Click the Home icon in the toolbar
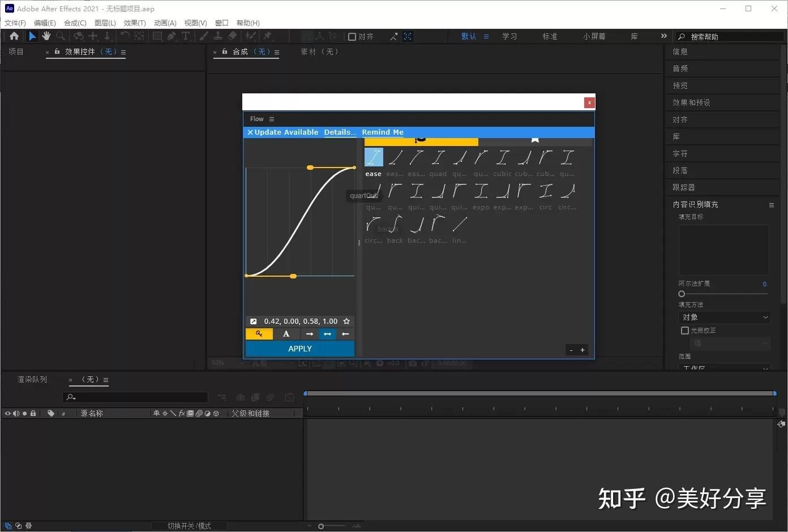Screen dimensions: 788x532 point(14,36)
